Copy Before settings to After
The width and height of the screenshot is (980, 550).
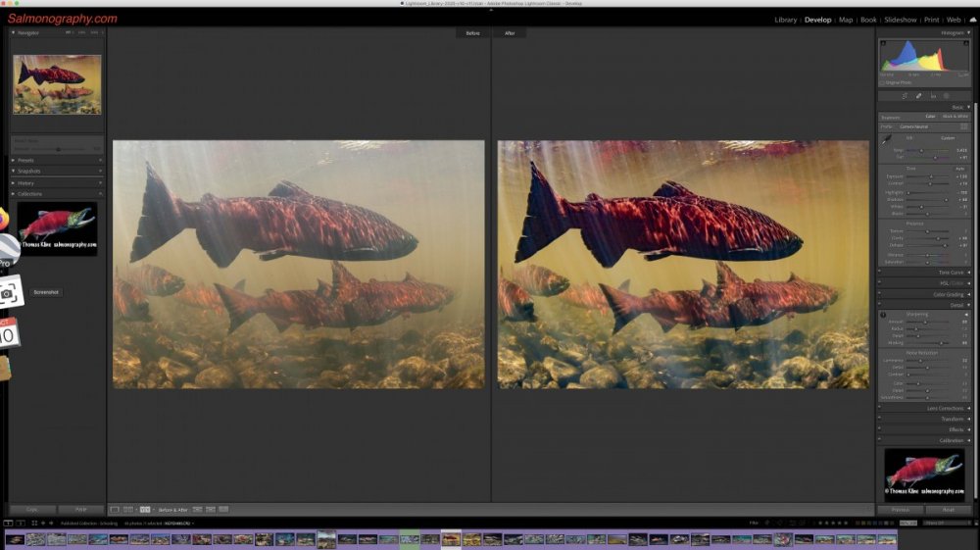point(198,510)
